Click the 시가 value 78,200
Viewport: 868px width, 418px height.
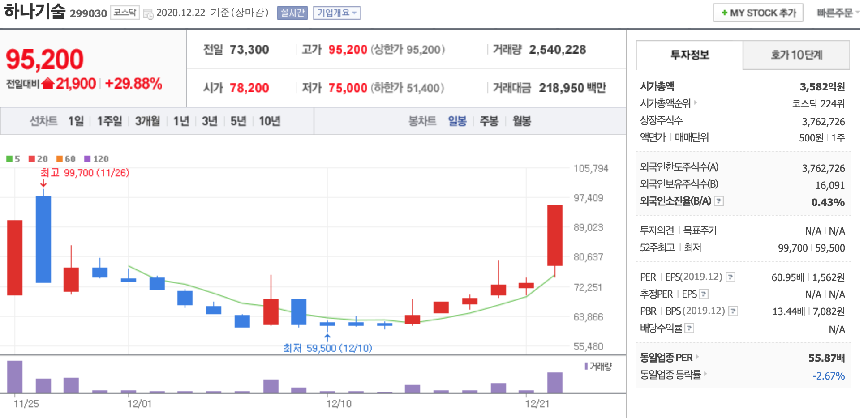249,88
